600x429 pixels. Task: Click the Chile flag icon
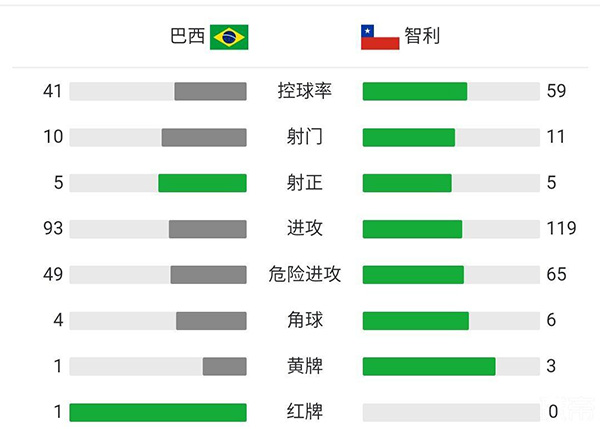(x=380, y=37)
